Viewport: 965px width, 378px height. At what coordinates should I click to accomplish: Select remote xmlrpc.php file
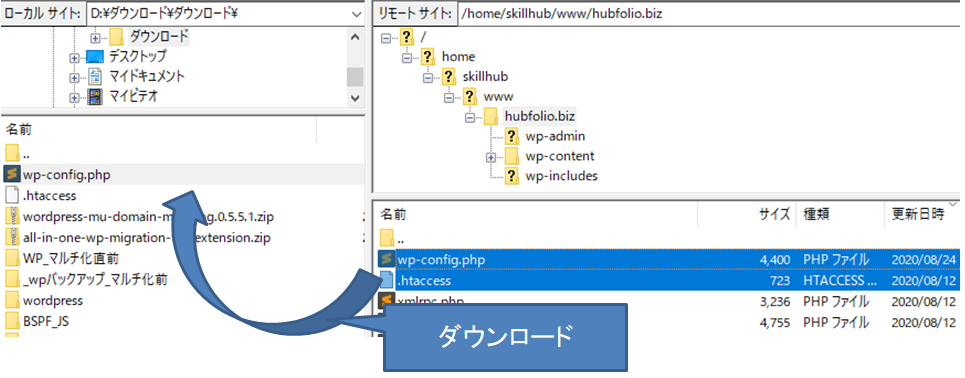pyautogui.click(x=667, y=301)
